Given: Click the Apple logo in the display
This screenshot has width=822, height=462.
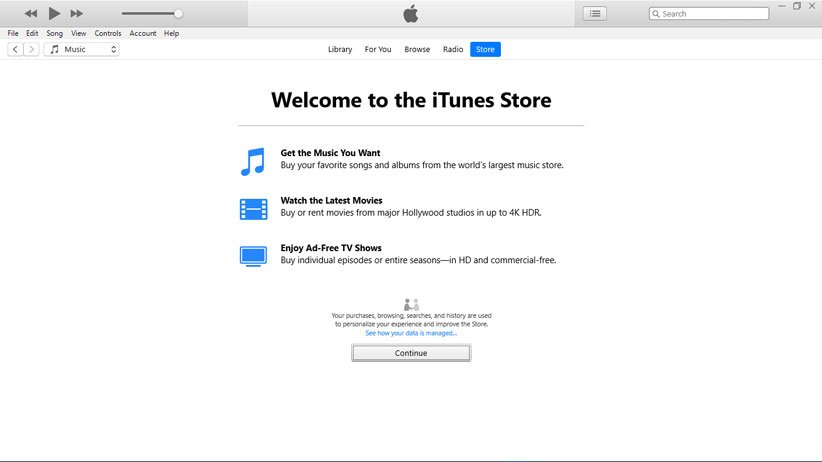Looking at the screenshot, I should [x=410, y=13].
